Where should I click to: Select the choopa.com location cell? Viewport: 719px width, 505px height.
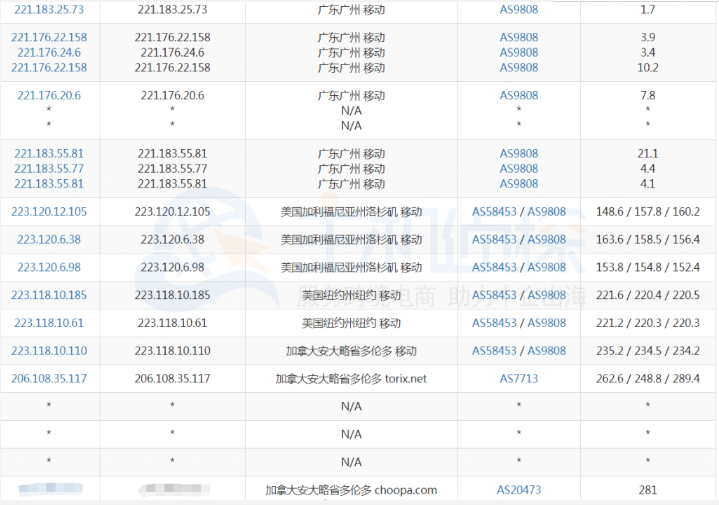pyautogui.click(x=351, y=490)
